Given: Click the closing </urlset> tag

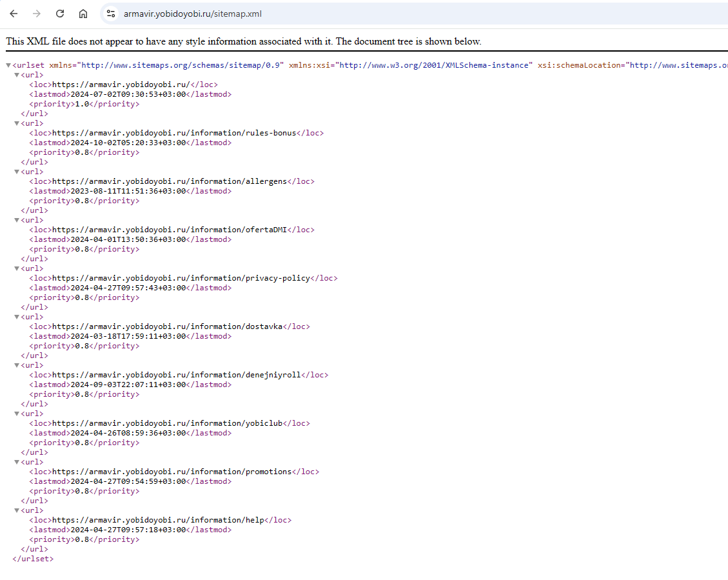Looking at the screenshot, I should tap(33, 559).
